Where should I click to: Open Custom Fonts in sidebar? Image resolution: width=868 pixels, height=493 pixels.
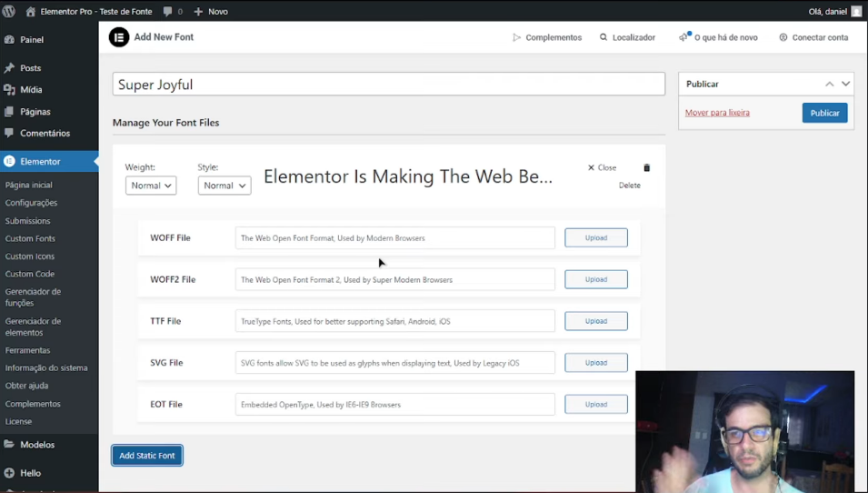(30, 238)
